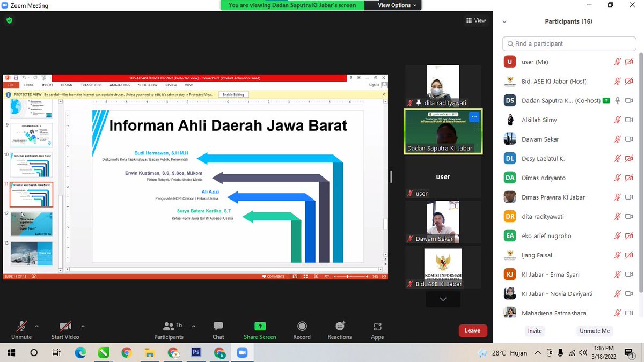Close the Protected View warning bar
The width and height of the screenshot is (644, 362).
pos(384,94)
